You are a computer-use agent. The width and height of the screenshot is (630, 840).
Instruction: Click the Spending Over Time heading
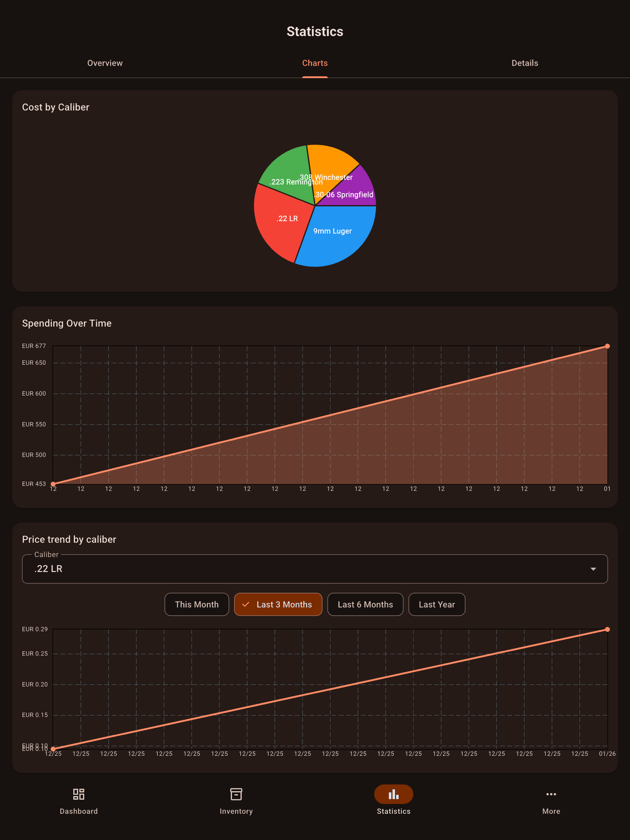pyautogui.click(x=67, y=323)
